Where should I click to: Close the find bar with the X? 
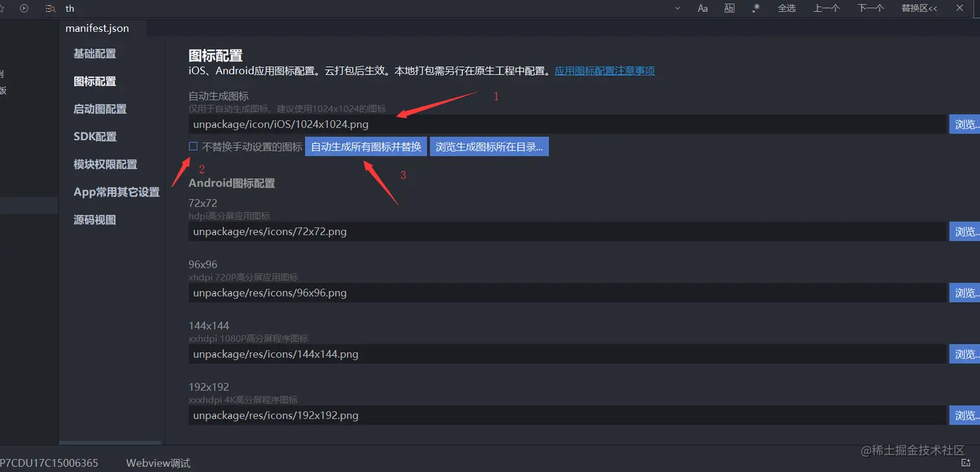click(x=960, y=8)
